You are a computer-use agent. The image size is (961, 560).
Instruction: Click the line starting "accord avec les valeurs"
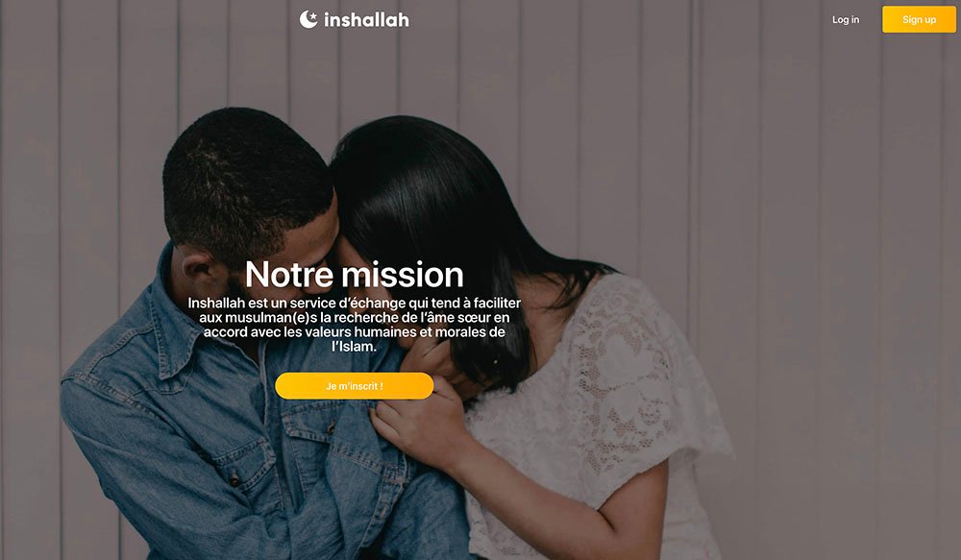[x=355, y=332]
